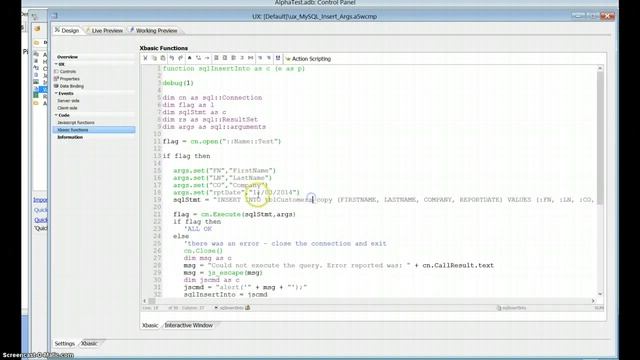Click the indent icon in editor toolbar
Screen dimensions: 640x360
[x=260, y=58]
